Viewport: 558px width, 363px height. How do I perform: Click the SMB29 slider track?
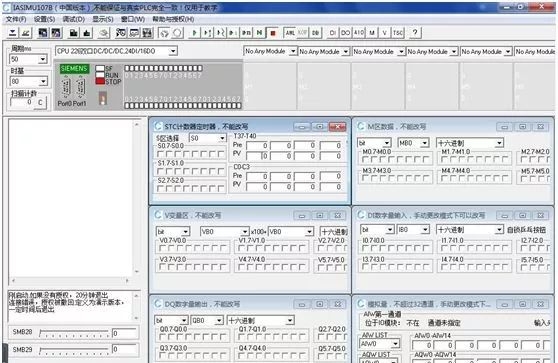(x=74, y=350)
